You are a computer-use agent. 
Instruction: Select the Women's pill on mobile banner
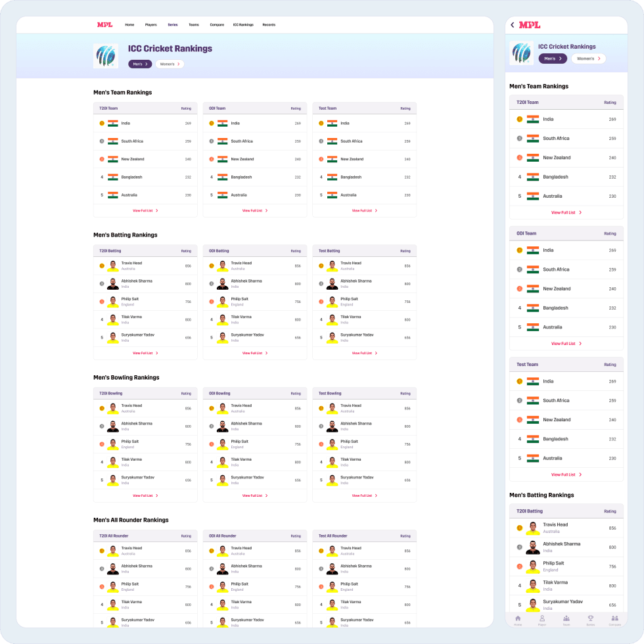tap(589, 58)
